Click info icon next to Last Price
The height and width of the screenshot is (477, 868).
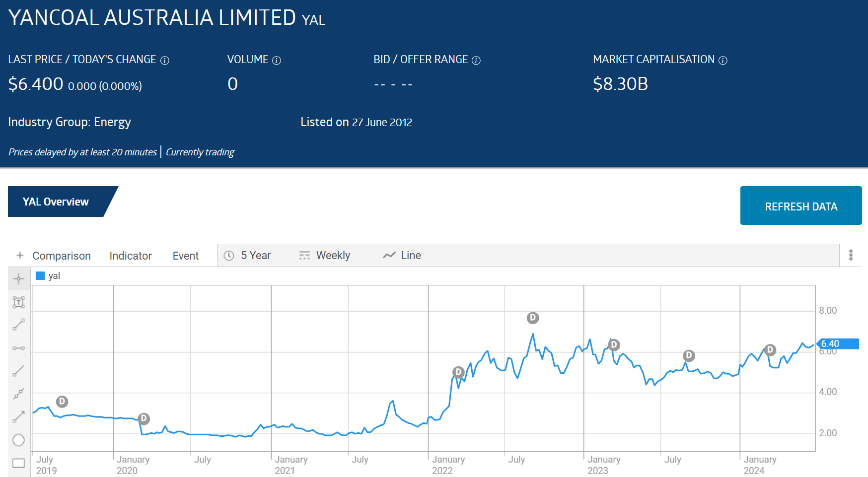click(x=165, y=60)
